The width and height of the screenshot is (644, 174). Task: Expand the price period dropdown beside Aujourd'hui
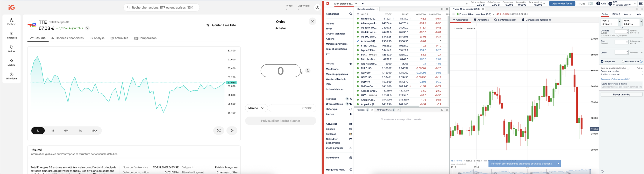pos(87,28)
